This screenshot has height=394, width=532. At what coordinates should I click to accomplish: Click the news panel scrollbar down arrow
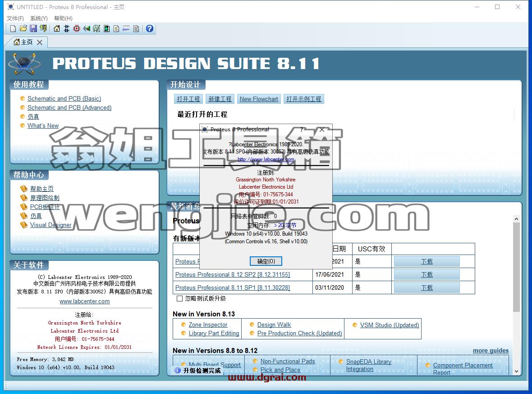(516, 371)
